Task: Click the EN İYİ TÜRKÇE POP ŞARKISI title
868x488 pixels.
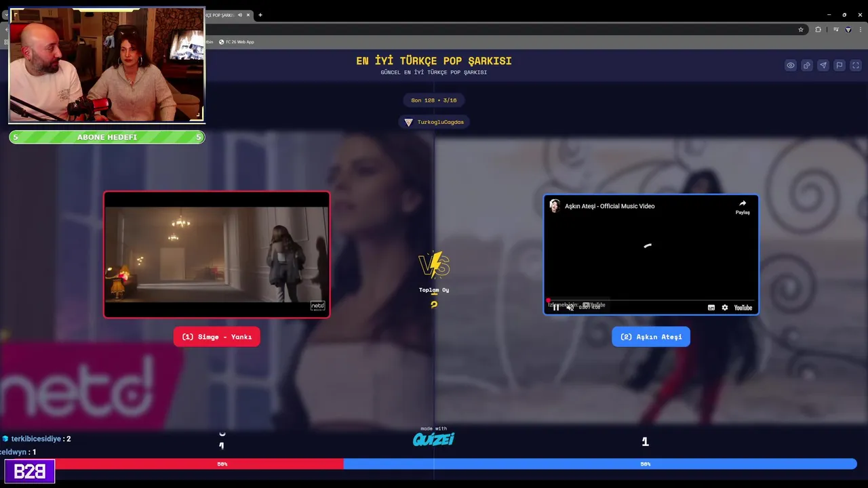Action: [434, 61]
